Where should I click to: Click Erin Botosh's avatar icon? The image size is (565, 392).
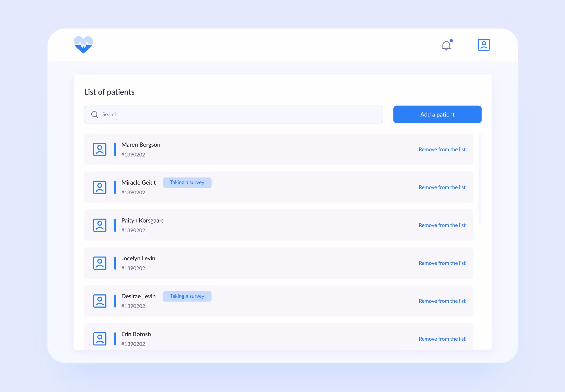(100, 339)
